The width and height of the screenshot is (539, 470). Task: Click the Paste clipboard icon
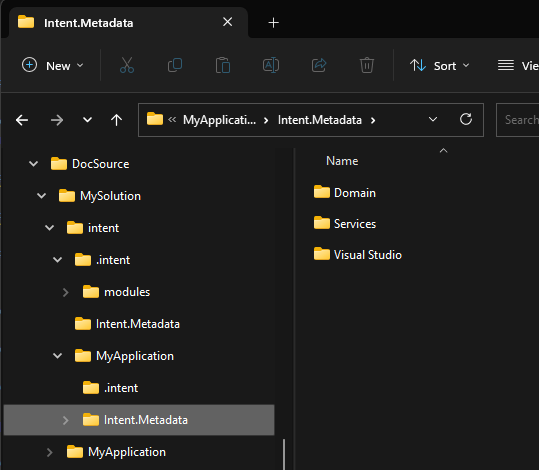[x=223, y=65]
